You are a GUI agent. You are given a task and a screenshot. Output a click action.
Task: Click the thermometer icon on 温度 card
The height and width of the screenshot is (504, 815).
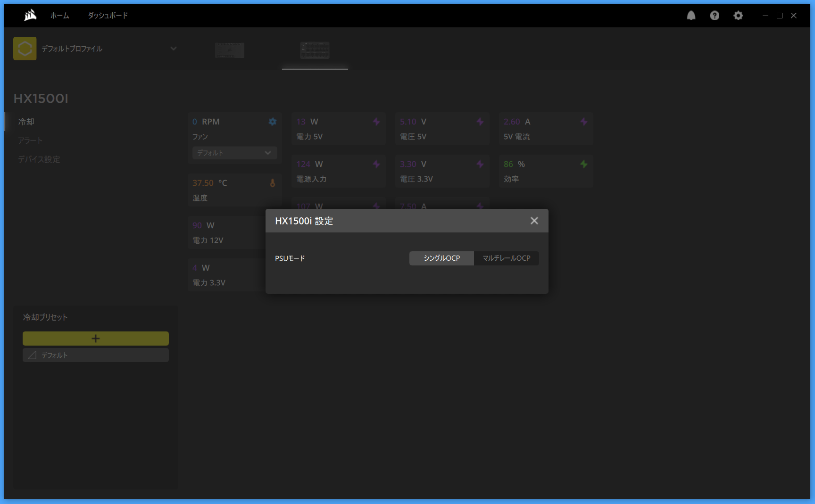click(273, 183)
